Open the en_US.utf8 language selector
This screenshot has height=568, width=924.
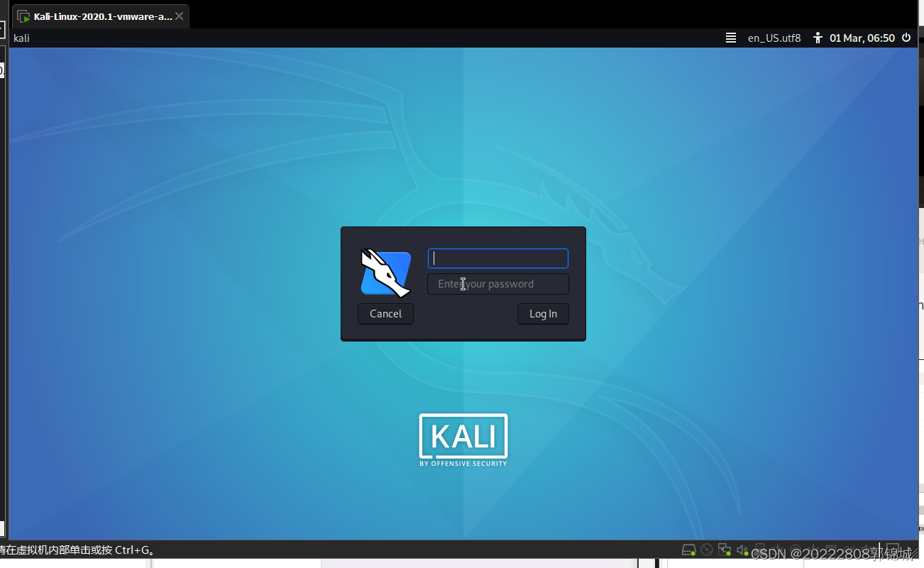[774, 38]
